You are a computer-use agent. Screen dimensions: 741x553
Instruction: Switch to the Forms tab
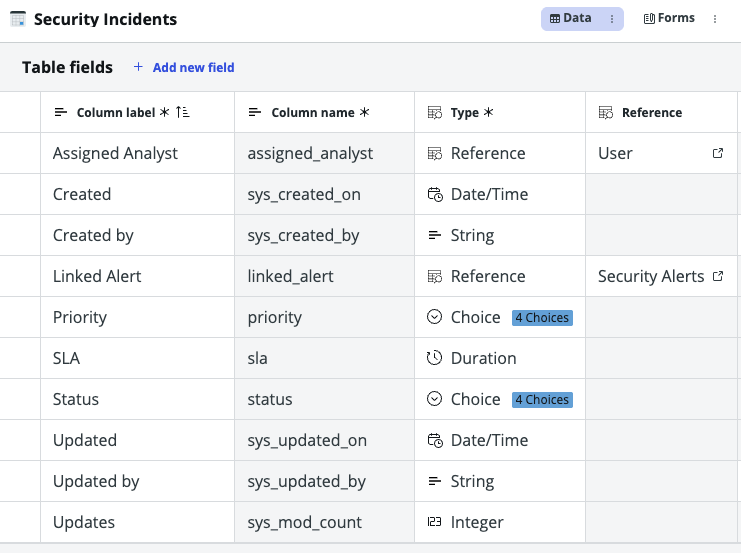coord(669,18)
